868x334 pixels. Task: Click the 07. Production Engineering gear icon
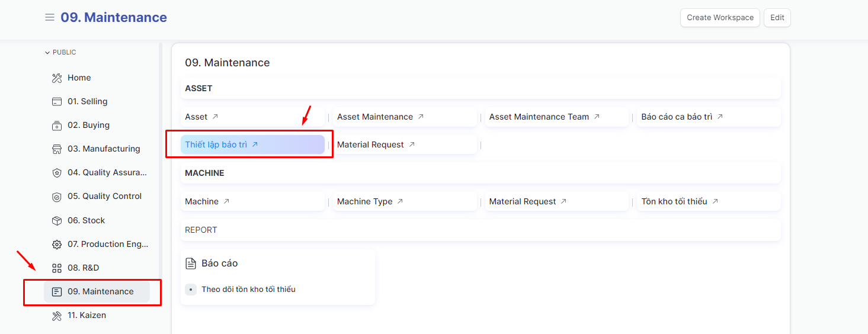(x=57, y=244)
